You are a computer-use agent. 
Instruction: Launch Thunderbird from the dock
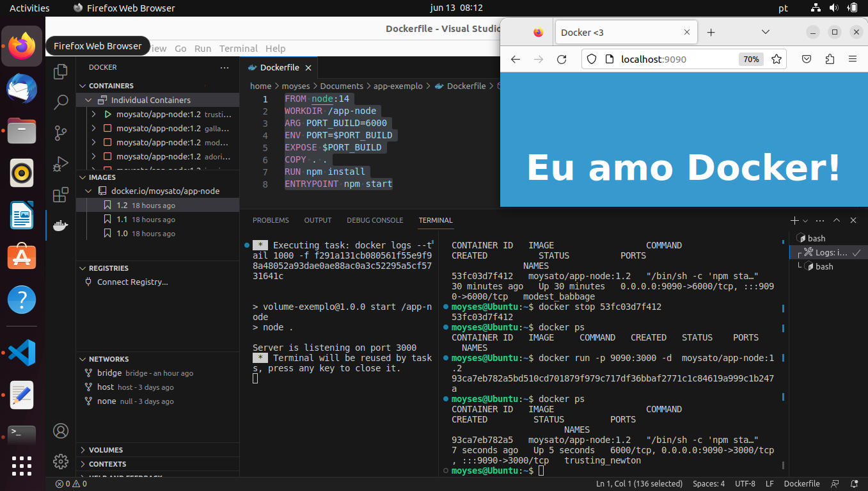(x=22, y=88)
